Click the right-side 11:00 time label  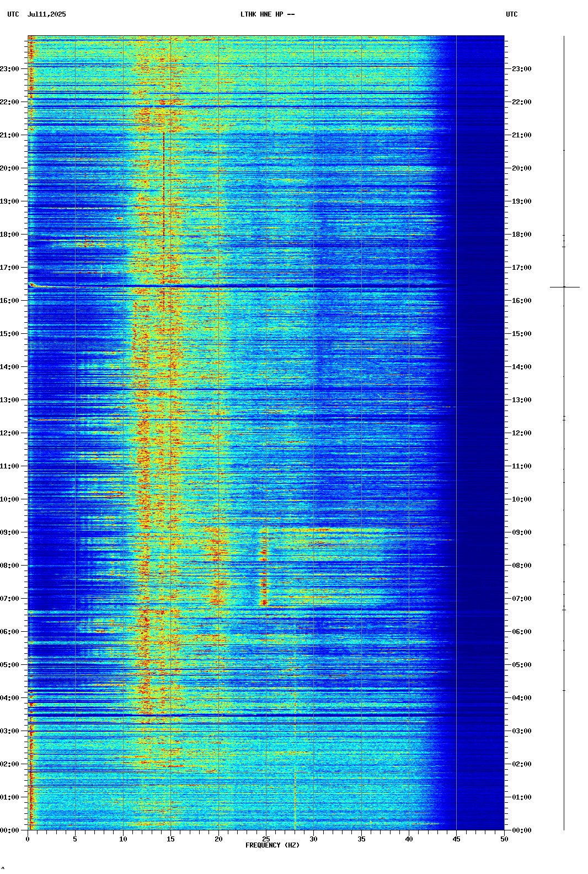point(522,466)
